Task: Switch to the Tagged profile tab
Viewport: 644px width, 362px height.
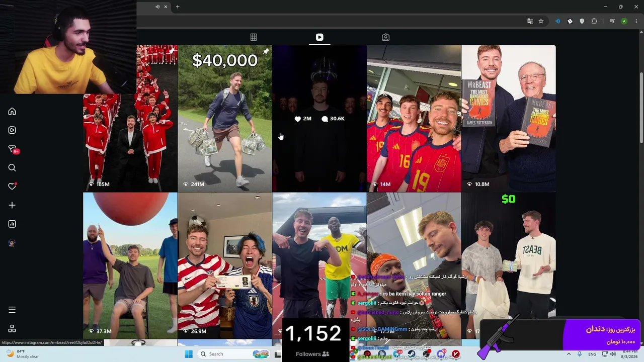Action: click(385, 37)
